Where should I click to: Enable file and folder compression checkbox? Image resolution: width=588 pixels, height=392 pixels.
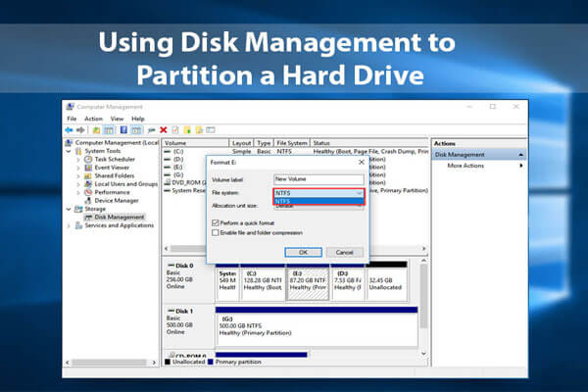point(216,233)
